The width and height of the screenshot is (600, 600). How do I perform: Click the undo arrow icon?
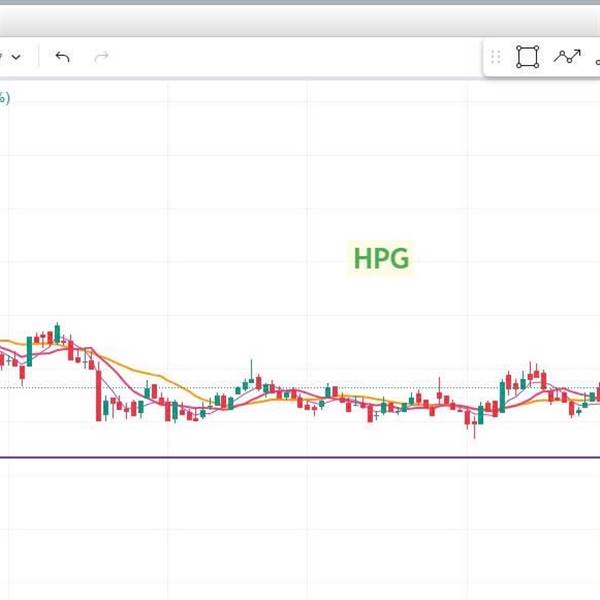(62, 57)
